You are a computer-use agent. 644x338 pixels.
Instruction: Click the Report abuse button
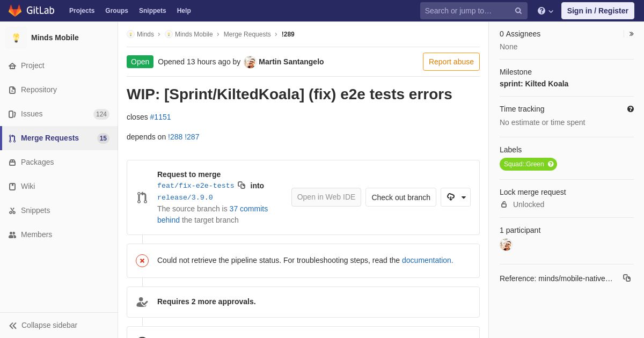(x=451, y=62)
